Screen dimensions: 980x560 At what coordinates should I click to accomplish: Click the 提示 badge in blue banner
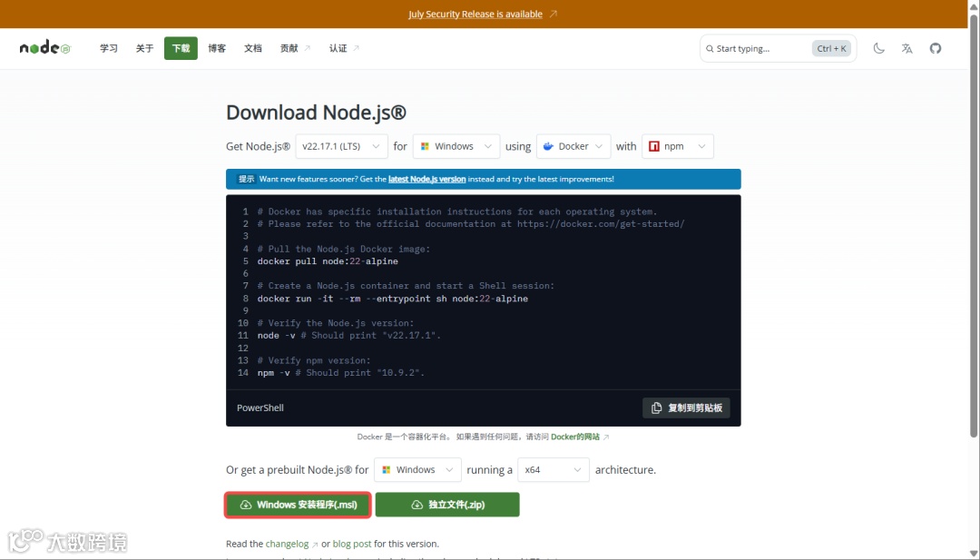(x=246, y=179)
